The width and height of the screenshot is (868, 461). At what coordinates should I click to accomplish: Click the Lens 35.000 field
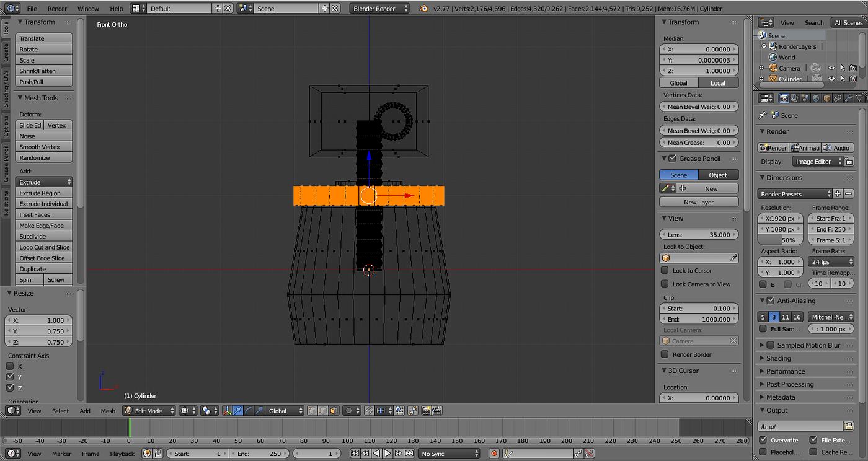(699, 235)
